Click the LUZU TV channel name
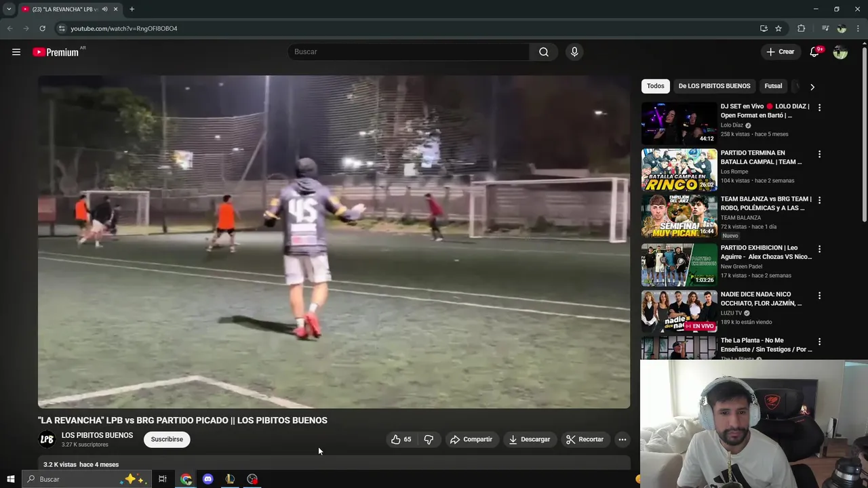Viewport: 868px width, 488px height. (x=731, y=313)
